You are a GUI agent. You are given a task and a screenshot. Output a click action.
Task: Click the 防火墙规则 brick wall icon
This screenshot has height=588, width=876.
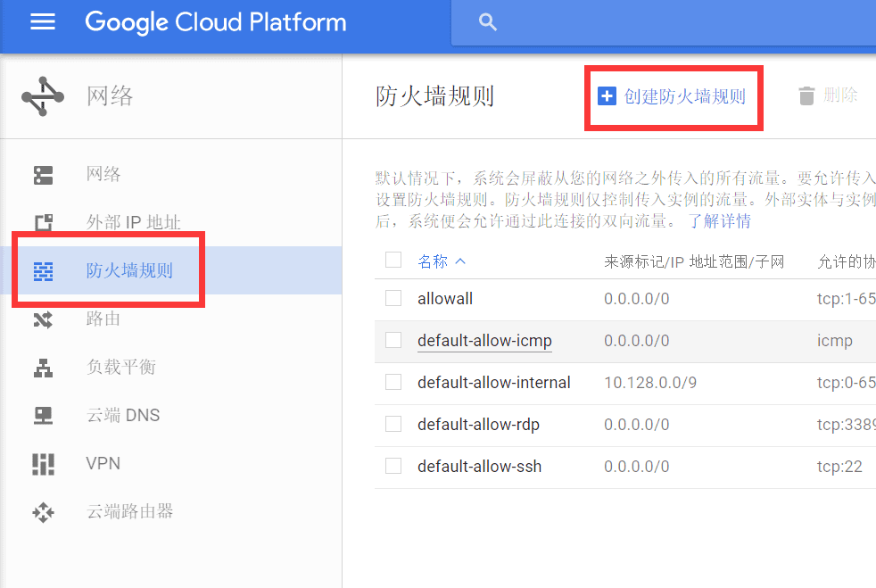pyautogui.click(x=43, y=271)
